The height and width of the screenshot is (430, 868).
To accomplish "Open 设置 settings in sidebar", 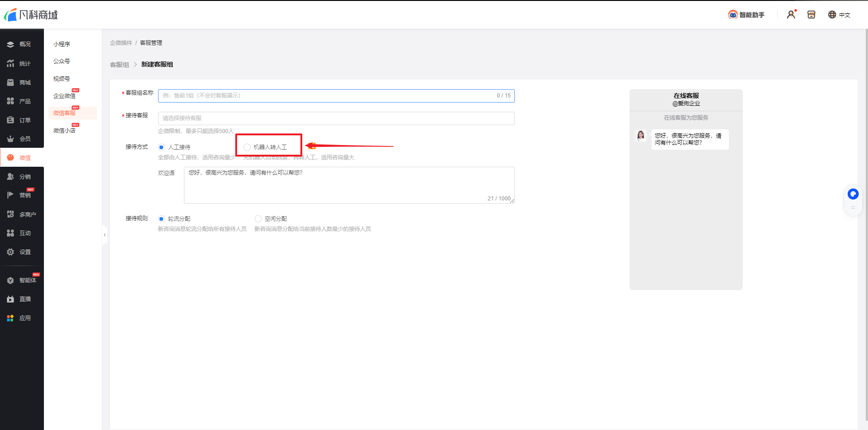I will pos(22,252).
